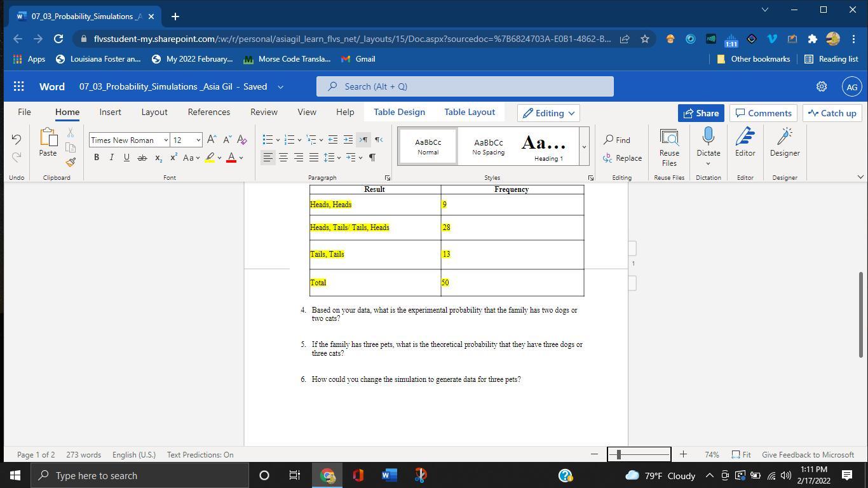868x488 pixels.
Task: Toggle paragraph marks display
Action: 372,158
